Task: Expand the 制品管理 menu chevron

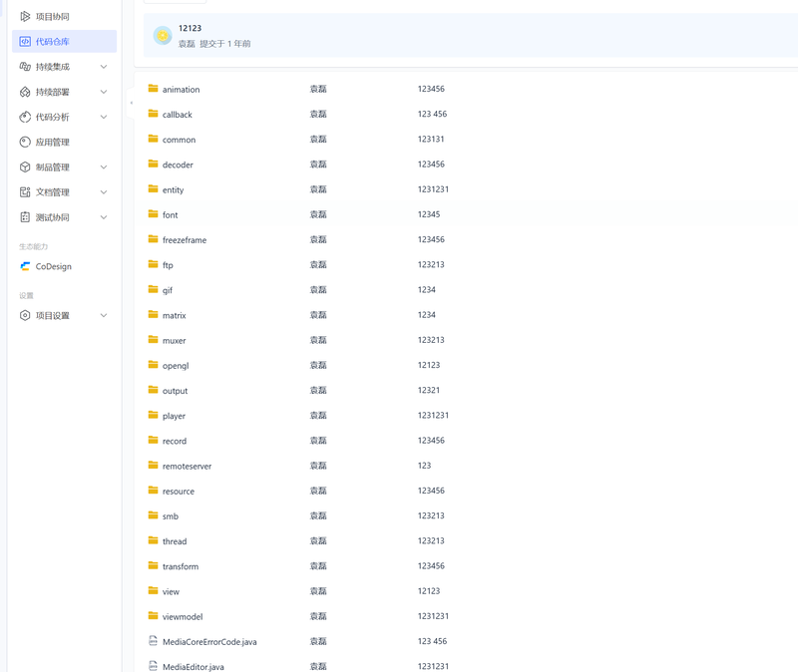Action: click(x=104, y=167)
